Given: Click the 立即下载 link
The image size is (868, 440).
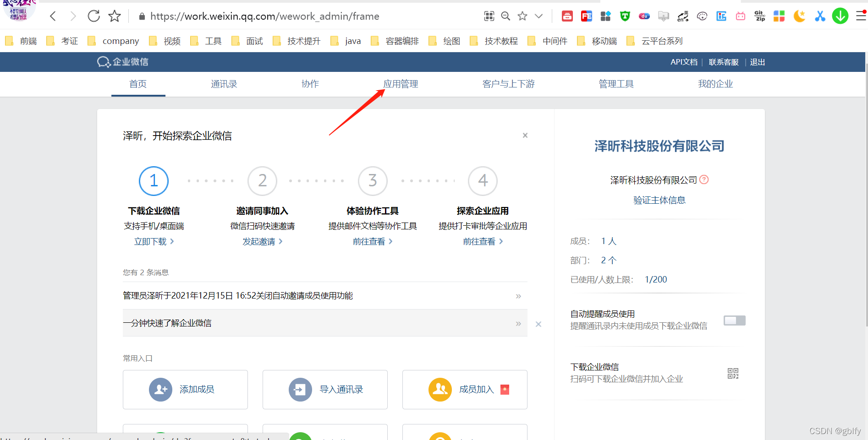Looking at the screenshot, I should [x=154, y=242].
